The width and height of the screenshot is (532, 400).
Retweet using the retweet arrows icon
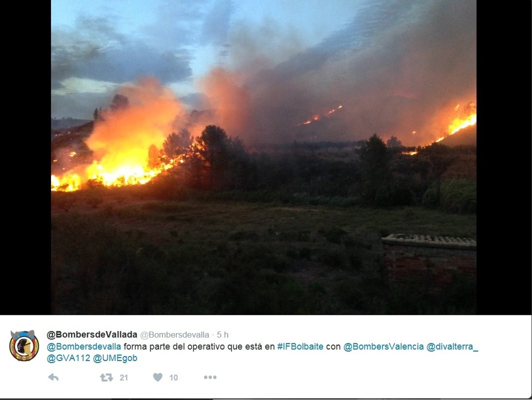point(106,377)
